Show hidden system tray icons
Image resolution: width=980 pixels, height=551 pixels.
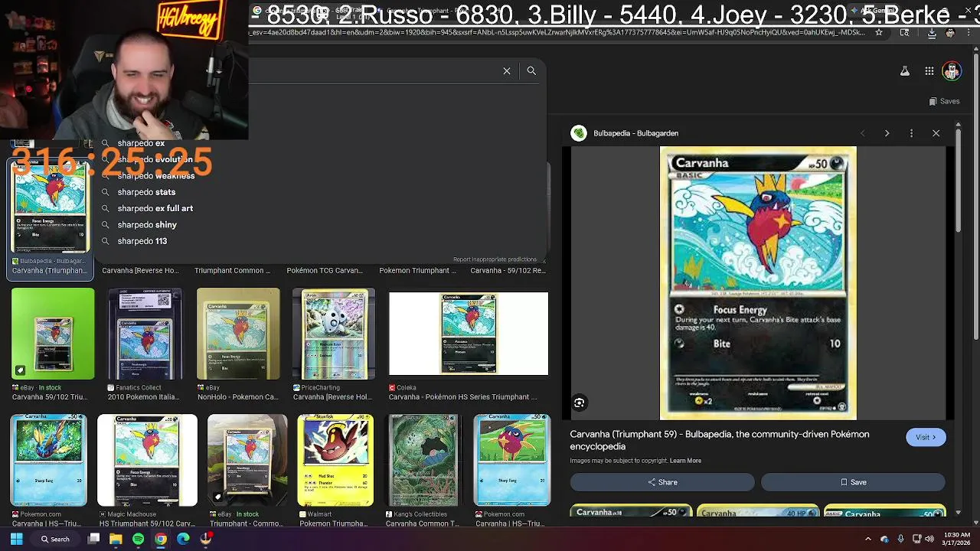pos(868,539)
